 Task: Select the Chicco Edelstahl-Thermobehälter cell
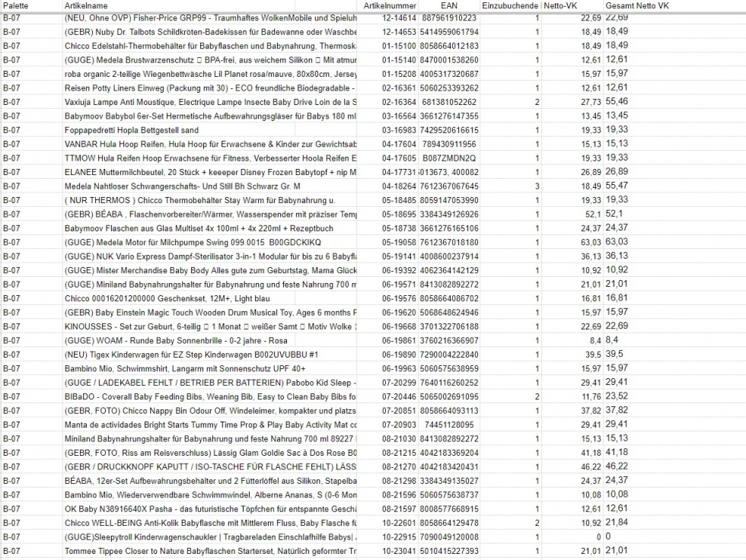[x=209, y=46]
